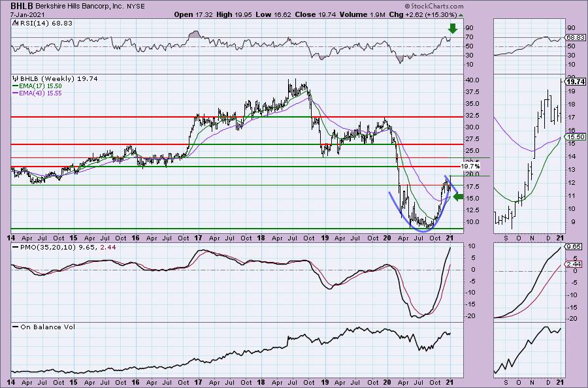
Task: Click the 68.83 RSI value tag at right
Action: tap(576, 38)
